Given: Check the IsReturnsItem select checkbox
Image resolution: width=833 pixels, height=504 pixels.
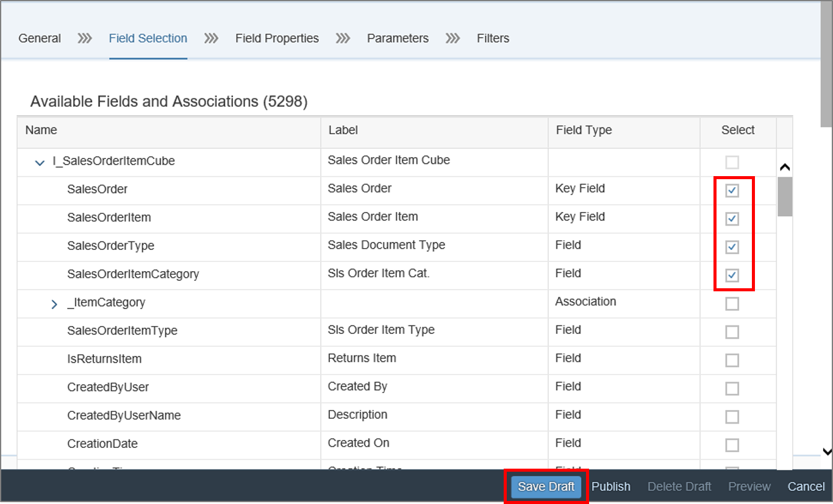Looking at the screenshot, I should click(732, 360).
